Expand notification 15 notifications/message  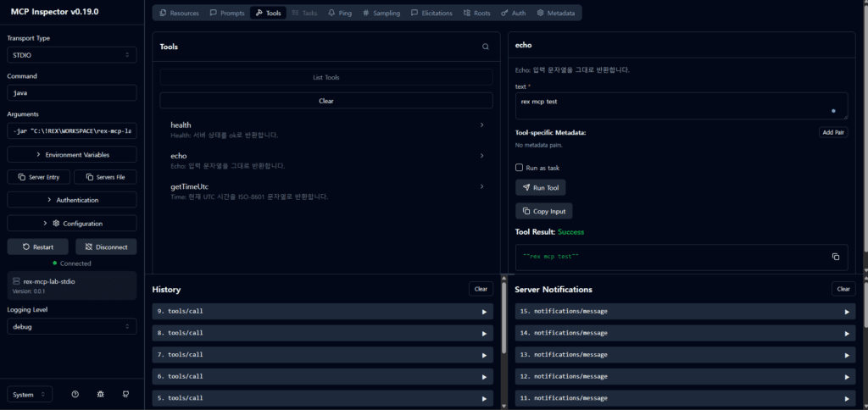point(685,312)
